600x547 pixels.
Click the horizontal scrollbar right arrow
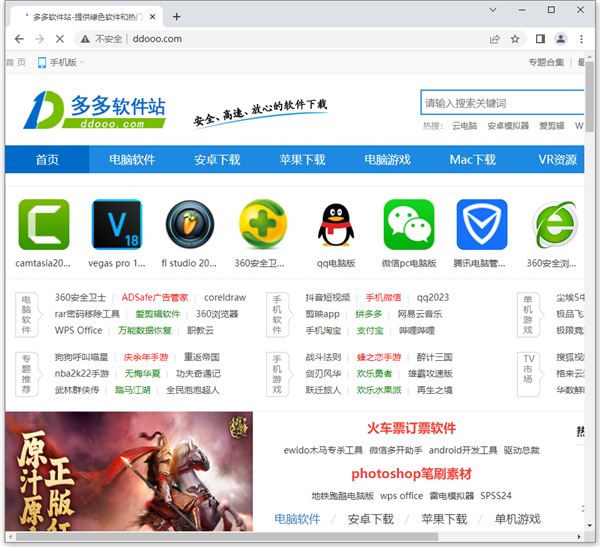pos(579,537)
